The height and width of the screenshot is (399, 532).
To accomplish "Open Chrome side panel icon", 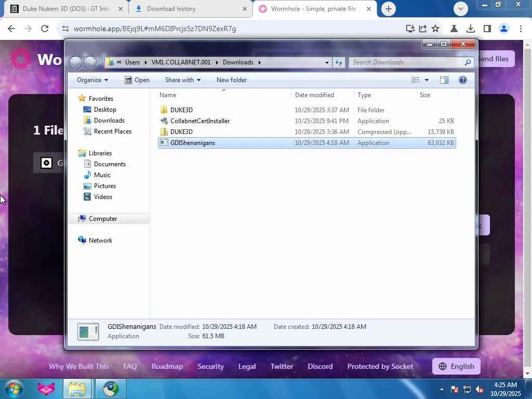I will pos(487,29).
